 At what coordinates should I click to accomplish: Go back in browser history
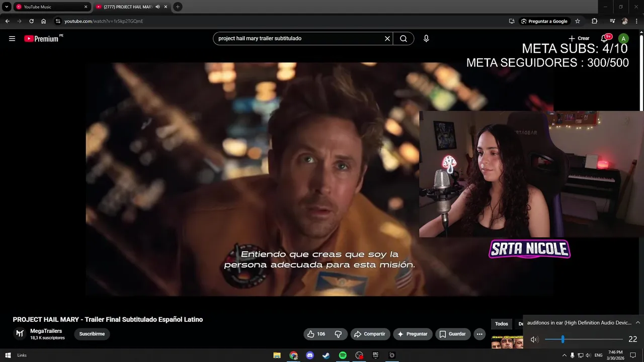coord(7,21)
